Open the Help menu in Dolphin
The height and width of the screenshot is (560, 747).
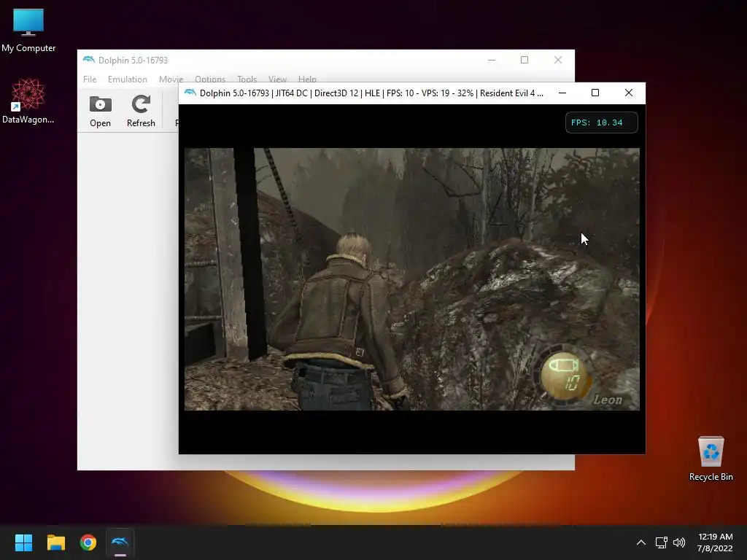coord(307,79)
